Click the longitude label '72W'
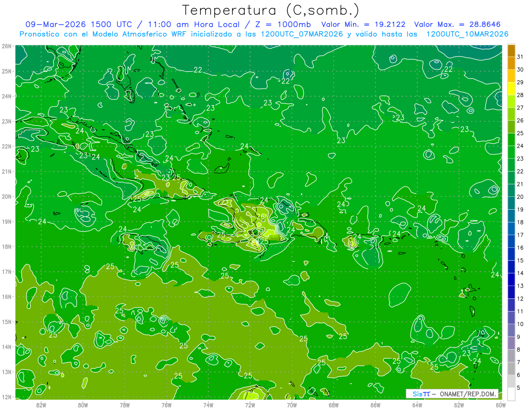Screen dimensions: 532x411 pos(250,404)
